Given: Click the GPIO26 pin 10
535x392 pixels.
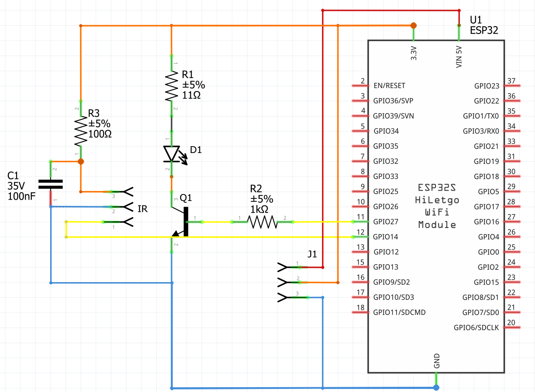Looking at the screenshot, I should pos(360,207).
